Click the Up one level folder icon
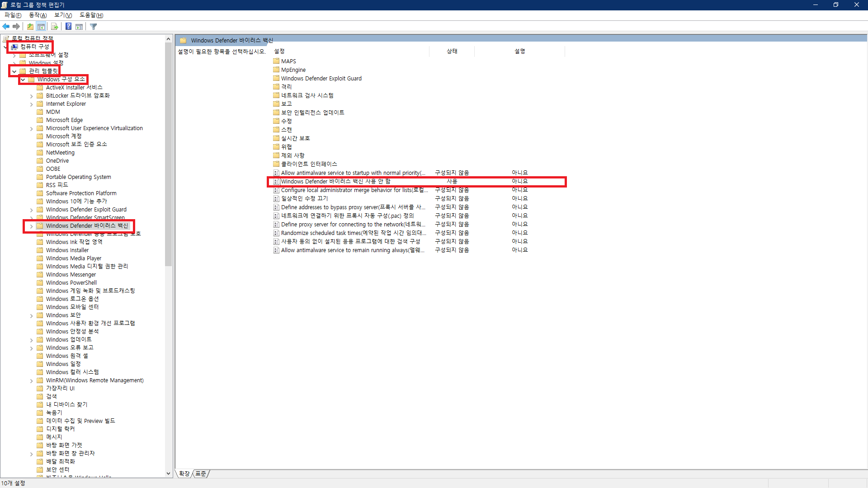The height and width of the screenshot is (488, 868). click(x=30, y=27)
